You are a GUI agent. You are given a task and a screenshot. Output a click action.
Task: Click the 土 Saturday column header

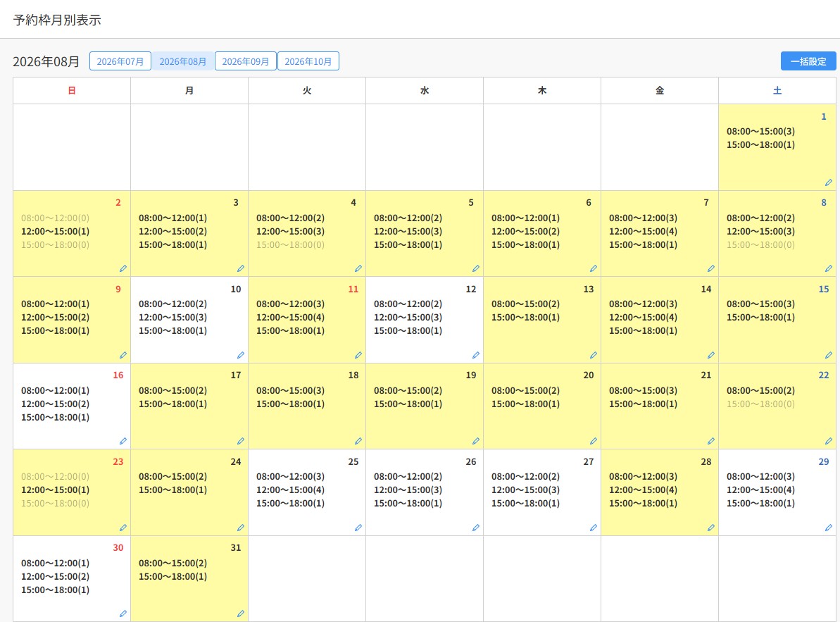point(777,91)
